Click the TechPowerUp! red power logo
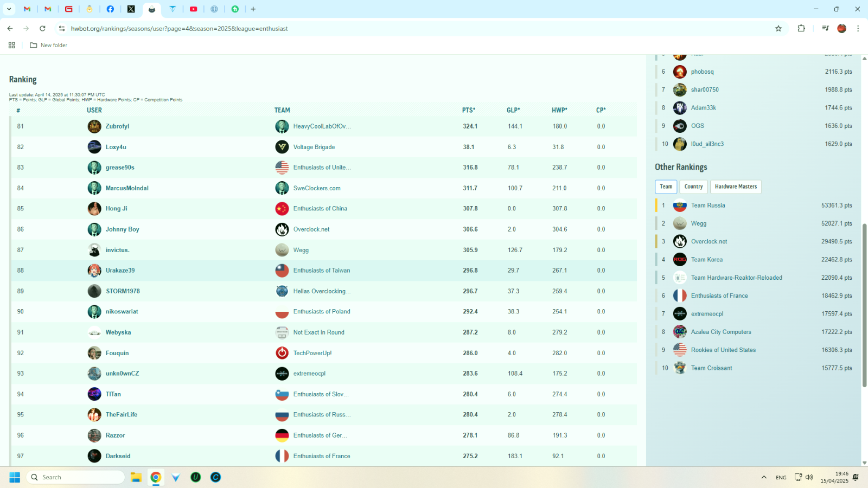Image resolution: width=868 pixels, height=488 pixels. click(282, 353)
